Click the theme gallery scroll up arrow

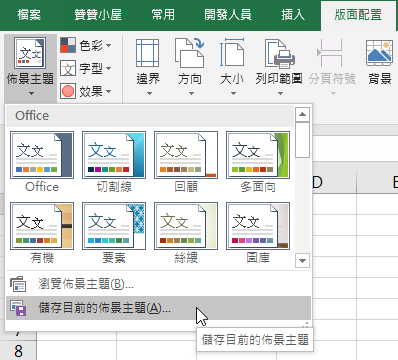[302, 115]
